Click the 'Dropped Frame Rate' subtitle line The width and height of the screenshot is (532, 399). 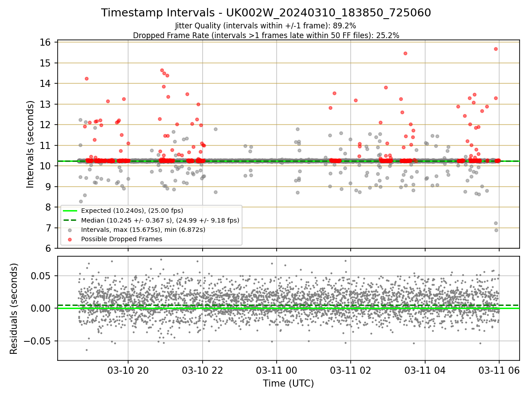[266, 35]
